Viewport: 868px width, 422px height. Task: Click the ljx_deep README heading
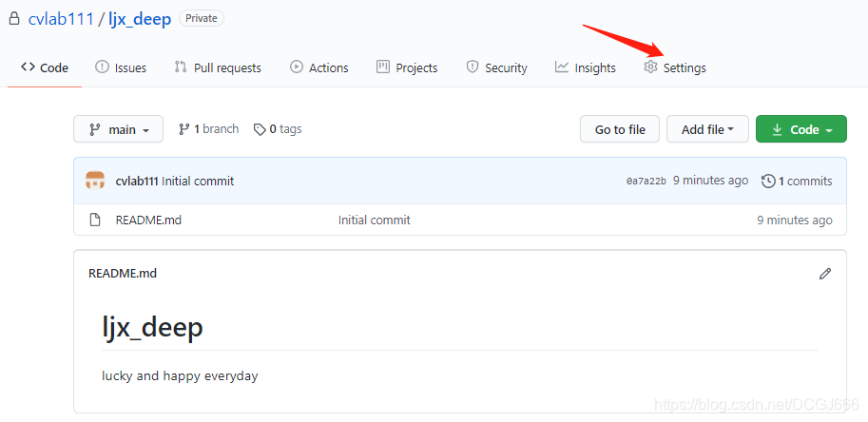pos(152,327)
